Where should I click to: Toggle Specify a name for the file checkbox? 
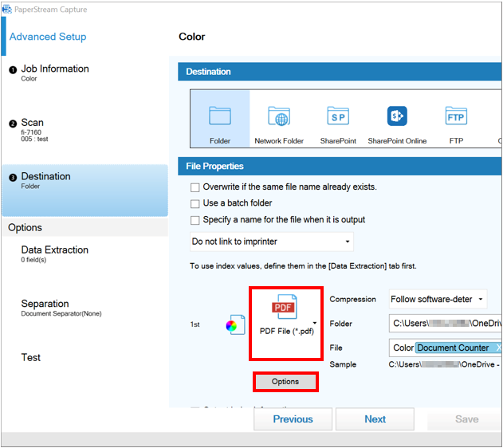tap(195, 220)
